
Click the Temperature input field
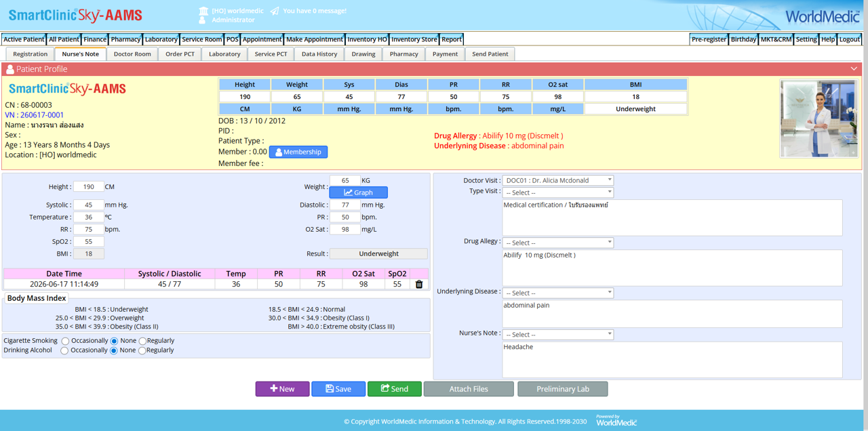88,217
